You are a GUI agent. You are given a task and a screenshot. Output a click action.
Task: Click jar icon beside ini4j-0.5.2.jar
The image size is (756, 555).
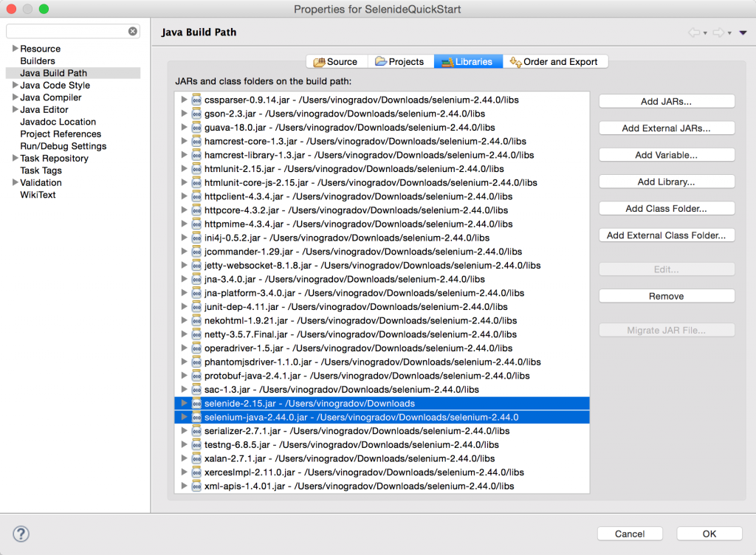click(x=196, y=238)
